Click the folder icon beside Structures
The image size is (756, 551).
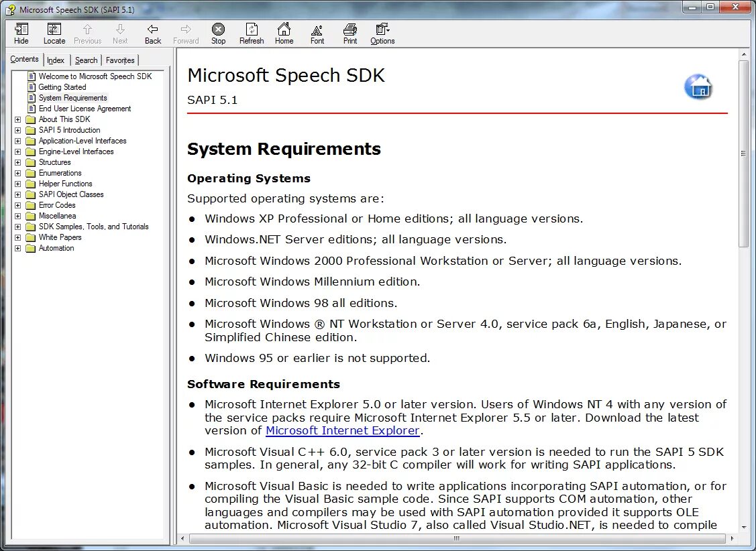tap(30, 162)
